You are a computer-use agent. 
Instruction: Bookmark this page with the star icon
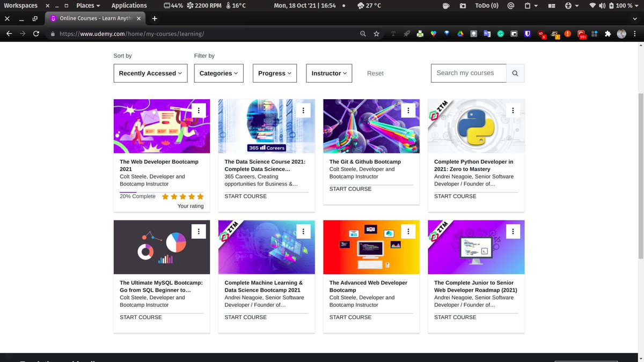[x=377, y=34]
